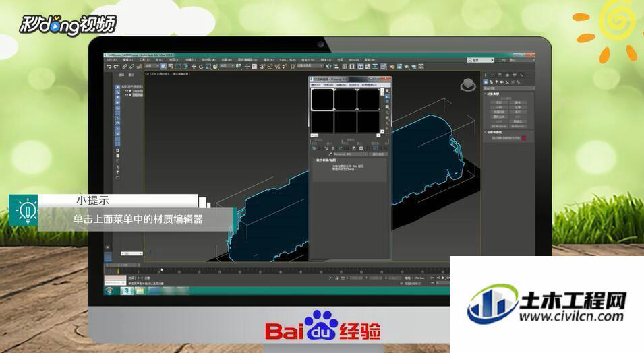Click the Mirror tool icon
644x353 pixels.
point(328,67)
